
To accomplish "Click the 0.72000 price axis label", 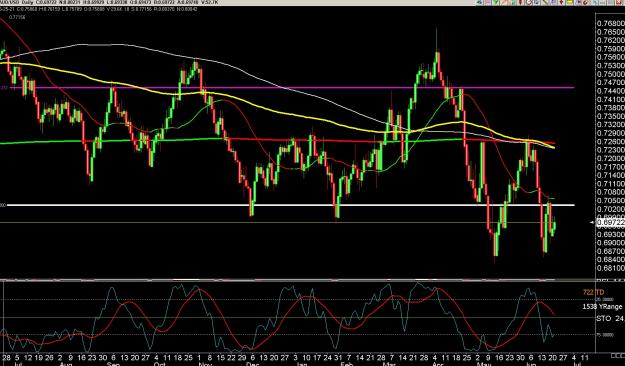I will point(610,158).
